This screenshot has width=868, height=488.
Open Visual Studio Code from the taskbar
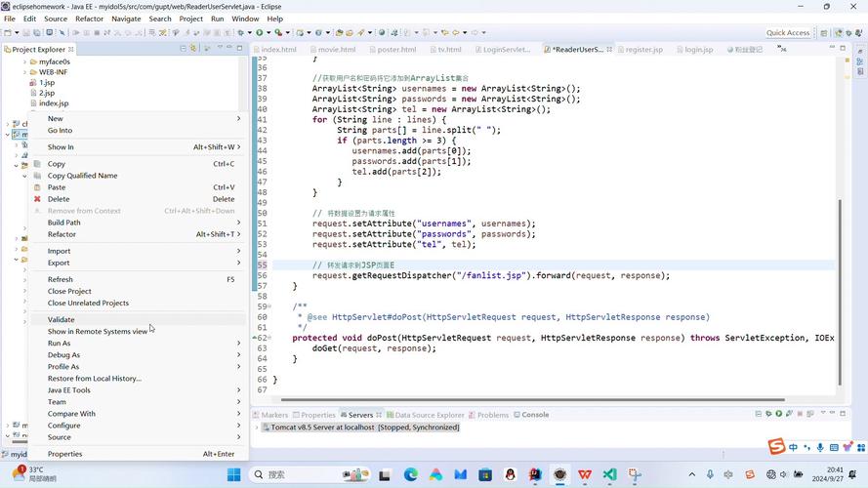[609, 474]
